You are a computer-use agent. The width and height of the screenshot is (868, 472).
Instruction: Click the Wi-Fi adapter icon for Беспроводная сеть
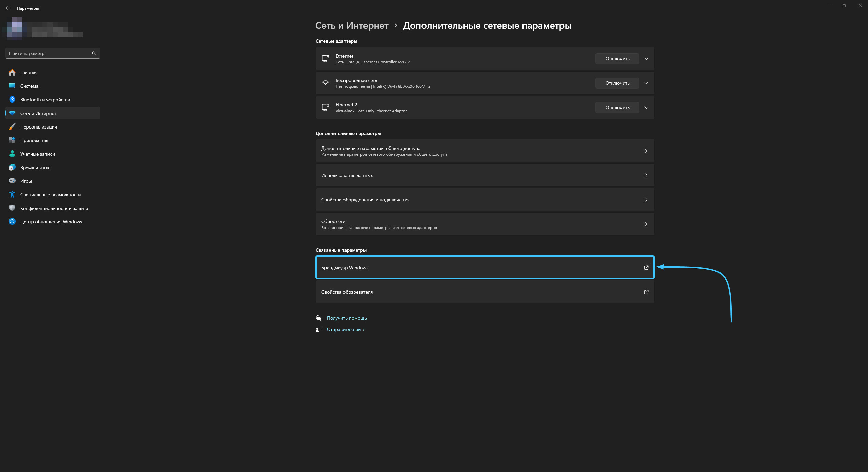coord(325,83)
